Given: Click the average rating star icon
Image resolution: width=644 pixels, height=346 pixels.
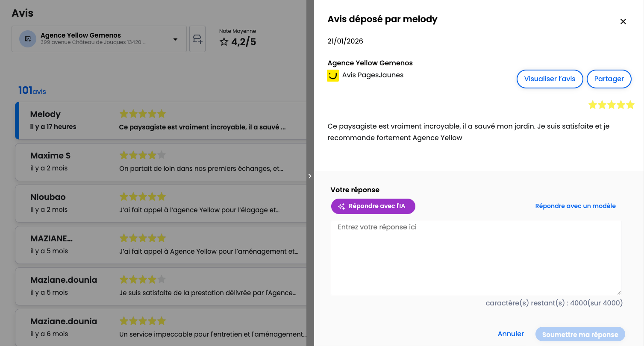Looking at the screenshot, I should point(224,42).
